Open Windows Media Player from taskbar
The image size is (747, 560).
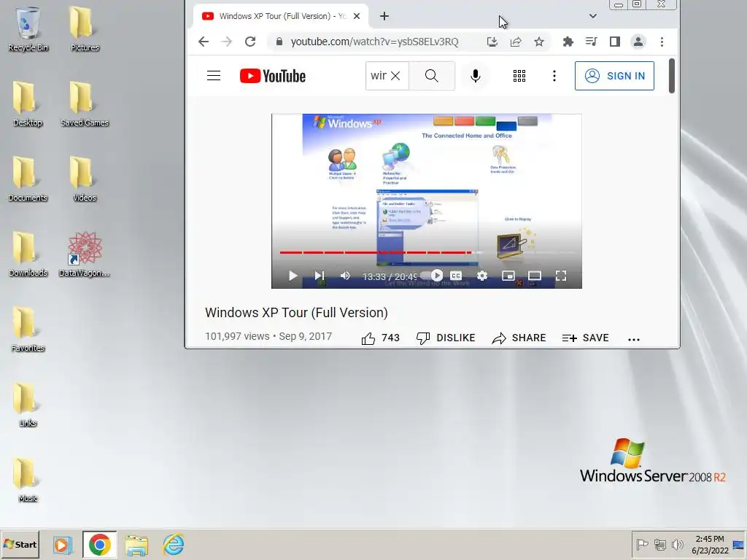coord(62,545)
